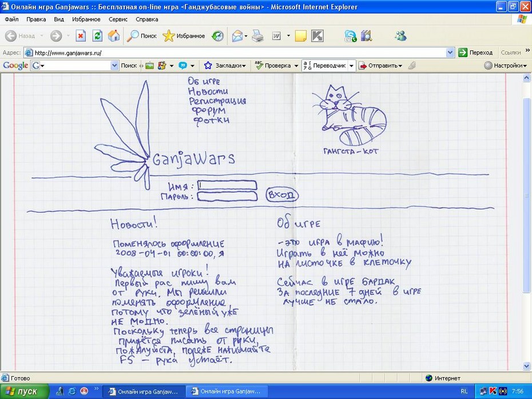Screen dimensions: 532x399
Task: Open the Правка menu
Action: coord(36,19)
